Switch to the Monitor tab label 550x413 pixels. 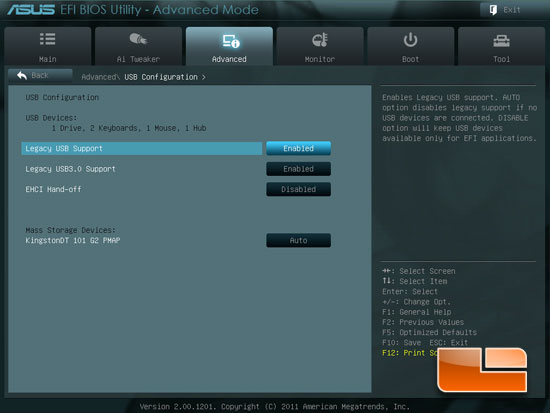click(x=320, y=59)
